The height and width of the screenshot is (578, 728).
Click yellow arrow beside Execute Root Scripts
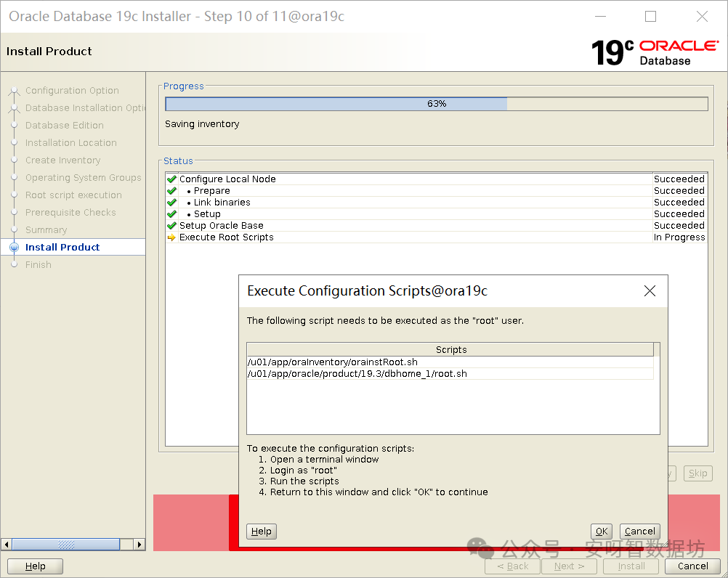tap(171, 237)
